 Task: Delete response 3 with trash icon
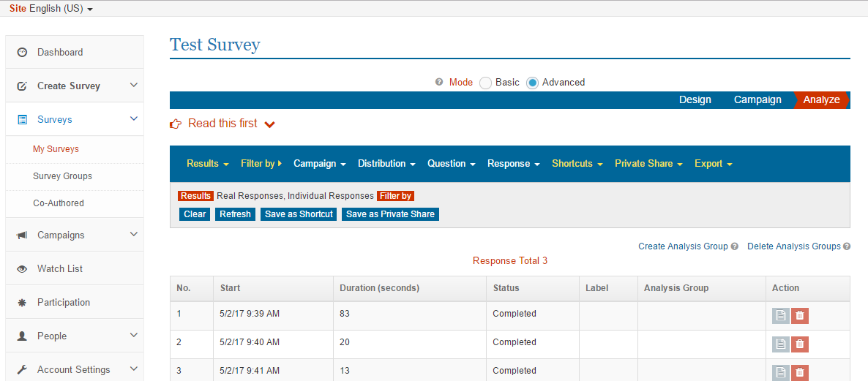(x=799, y=372)
